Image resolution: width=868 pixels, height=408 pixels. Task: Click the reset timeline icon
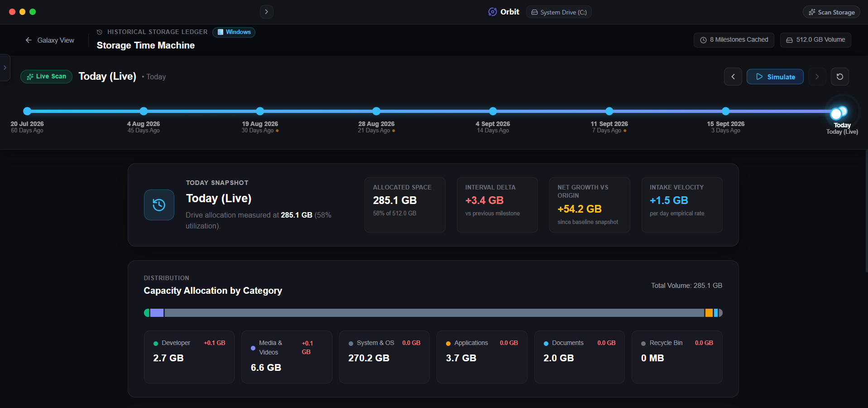[840, 77]
